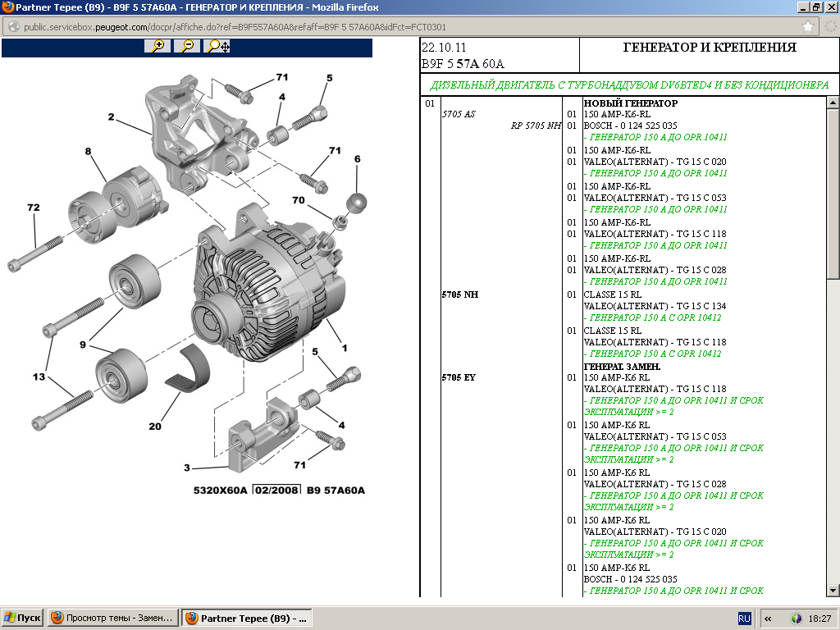This screenshot has width=840, height=630.
Task: Click part number 5705 EY in list
Action: pos(459,378)
